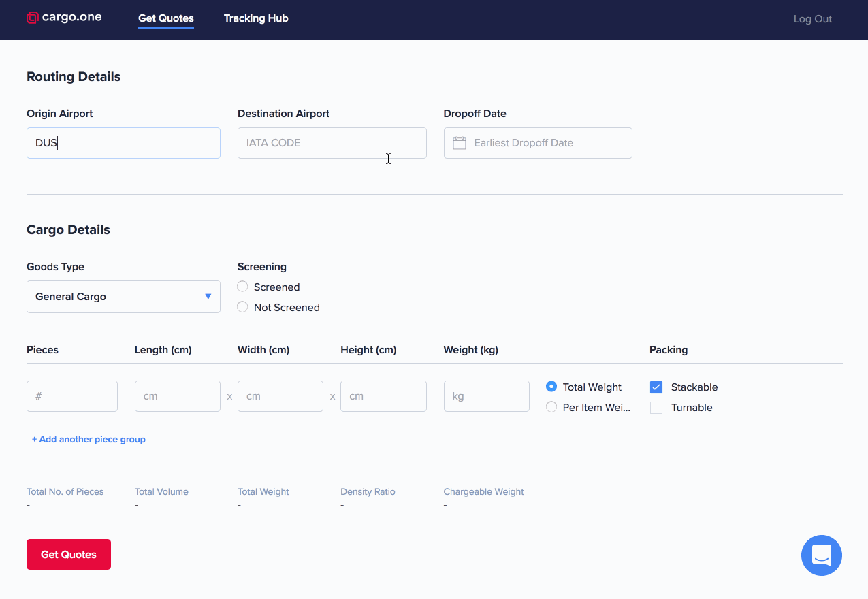Click the Goods Type dropdown arrow
The height and width of the screenshot is (599, 868).
(x=208, y=297)
